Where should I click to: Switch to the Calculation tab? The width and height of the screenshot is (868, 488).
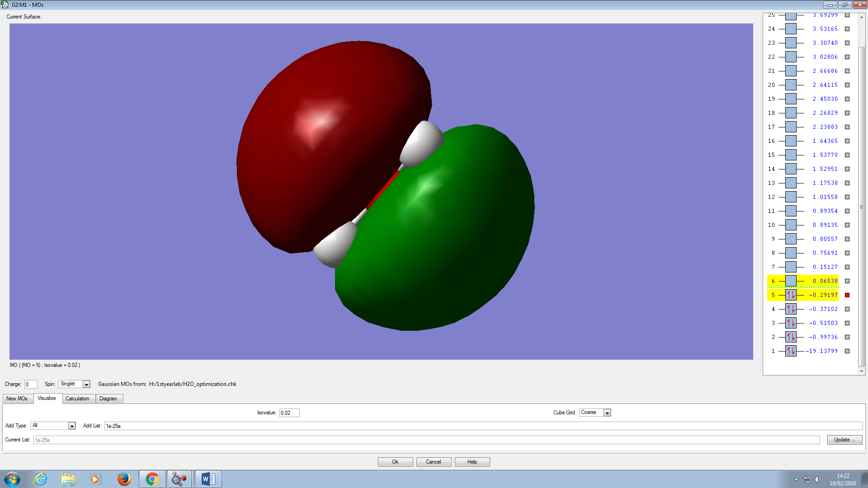[x=77, y=399]
